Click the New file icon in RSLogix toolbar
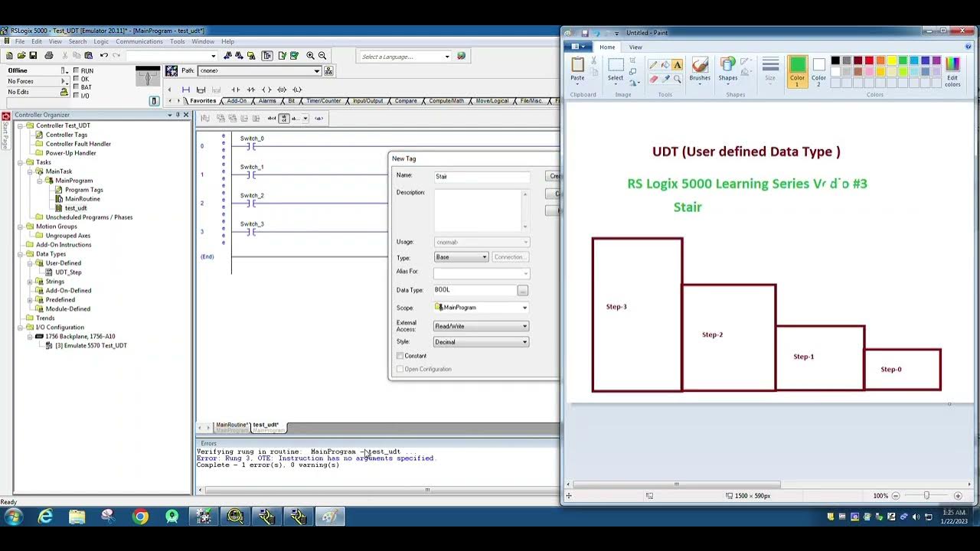This screenshot has height=551, width=980. (9, 56)
